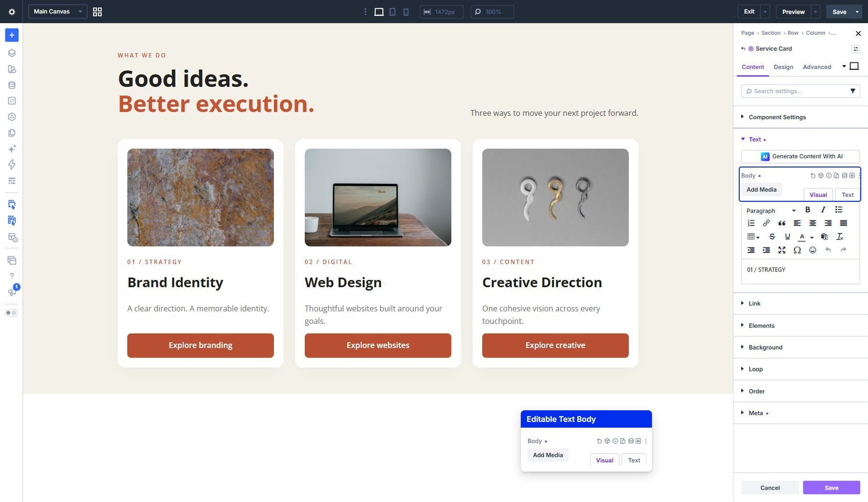Open the help question mark icon

tap(12, 276)
